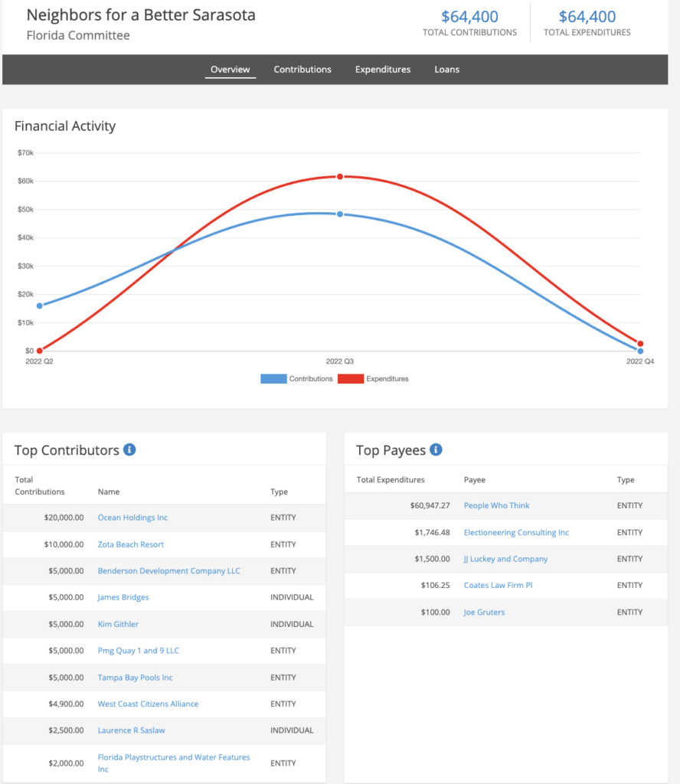View People Who Think payee
Viewport: 680px width, 784px height.
pos(496,505)
